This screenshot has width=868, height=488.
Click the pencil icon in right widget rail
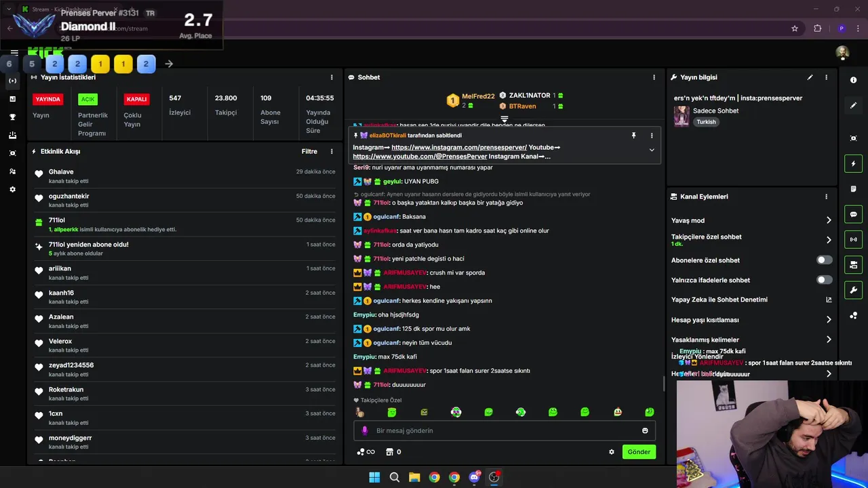tap(853, 106)
